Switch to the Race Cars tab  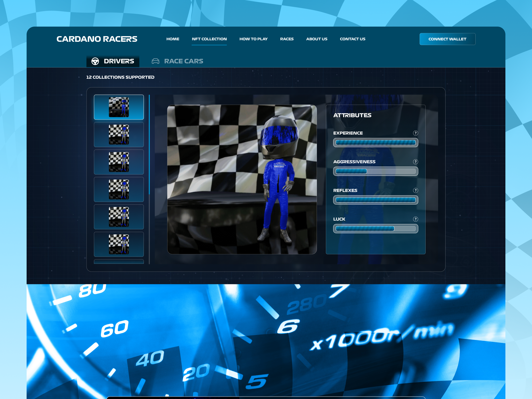point(184,61)
